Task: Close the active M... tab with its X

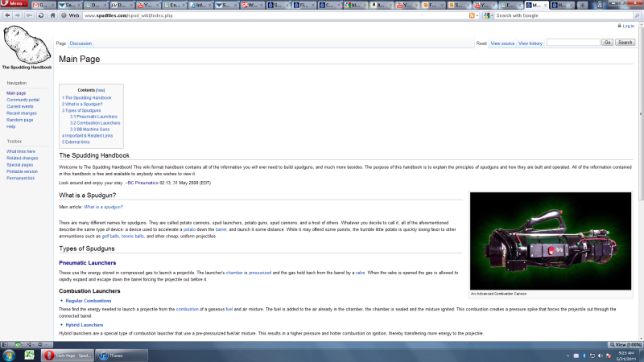Action: [546, 6]
